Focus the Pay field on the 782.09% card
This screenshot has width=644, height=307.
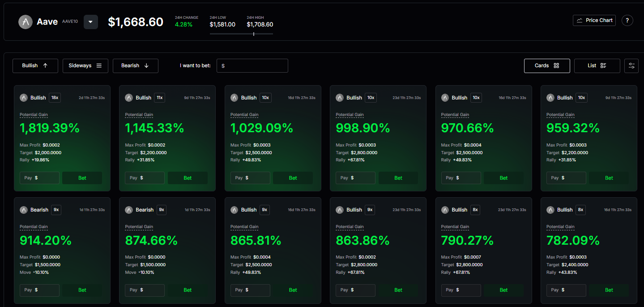[x=566, y=290]
